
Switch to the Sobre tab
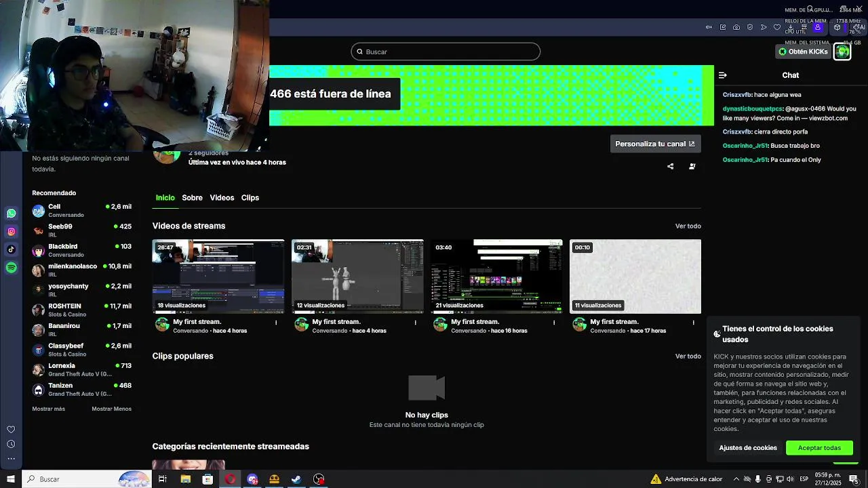click(x=192, y=198)
